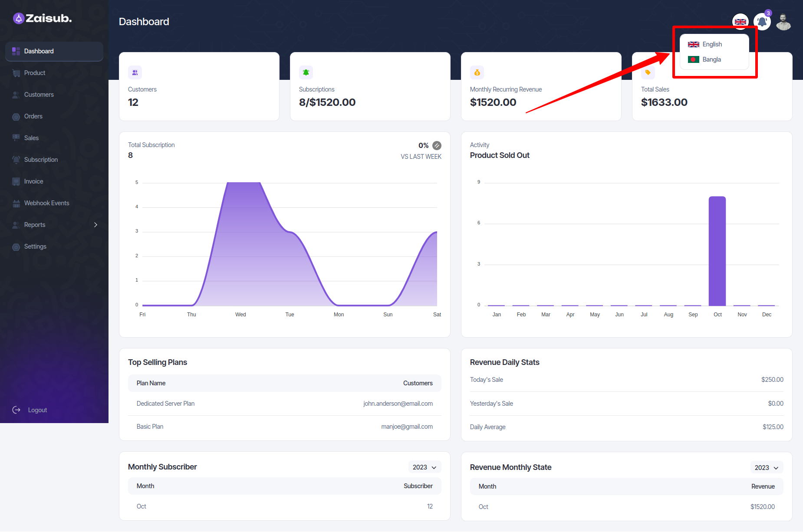Click 'Revenue' column header
This screenshot has height=532, width=803.
763,486
